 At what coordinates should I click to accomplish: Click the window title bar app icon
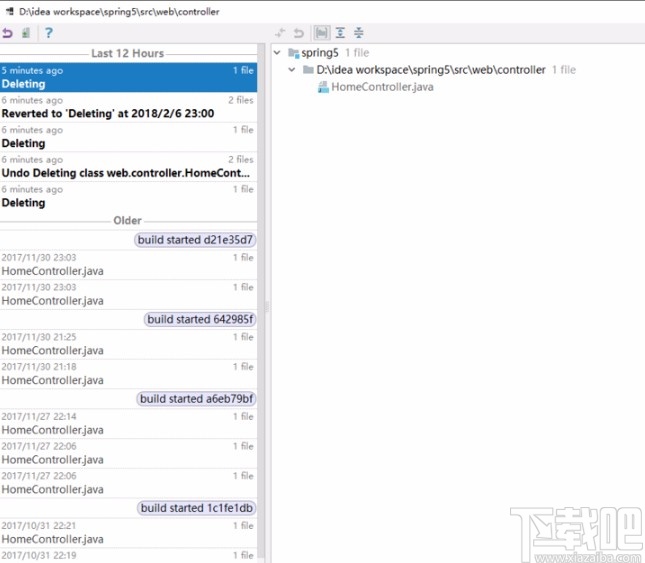point(9,11)
